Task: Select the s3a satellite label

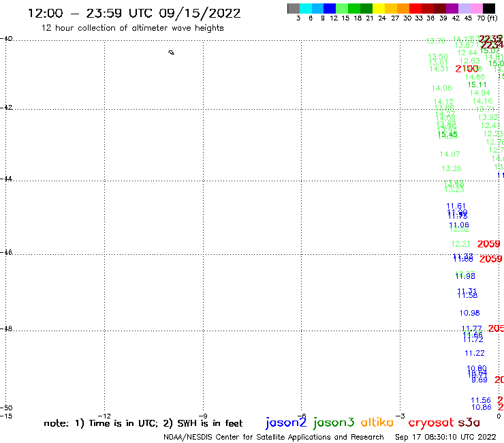Action: 469,423
